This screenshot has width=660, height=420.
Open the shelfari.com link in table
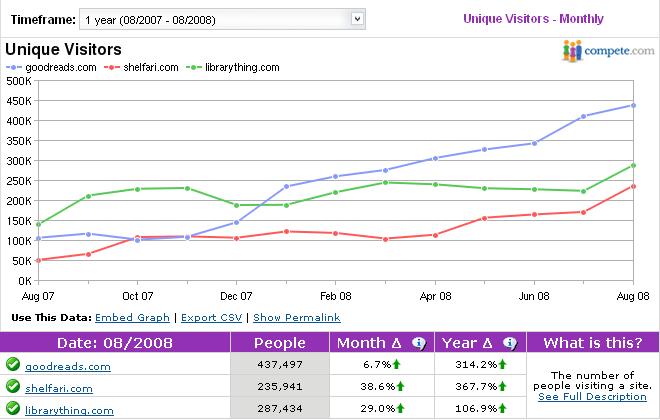tap(60, 389)
